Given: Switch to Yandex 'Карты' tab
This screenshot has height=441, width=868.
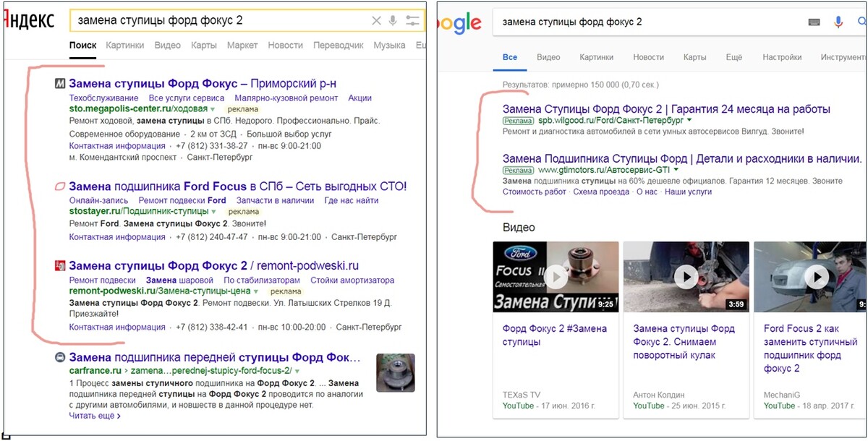Looking at the screenshot, I should click(204, 45).
